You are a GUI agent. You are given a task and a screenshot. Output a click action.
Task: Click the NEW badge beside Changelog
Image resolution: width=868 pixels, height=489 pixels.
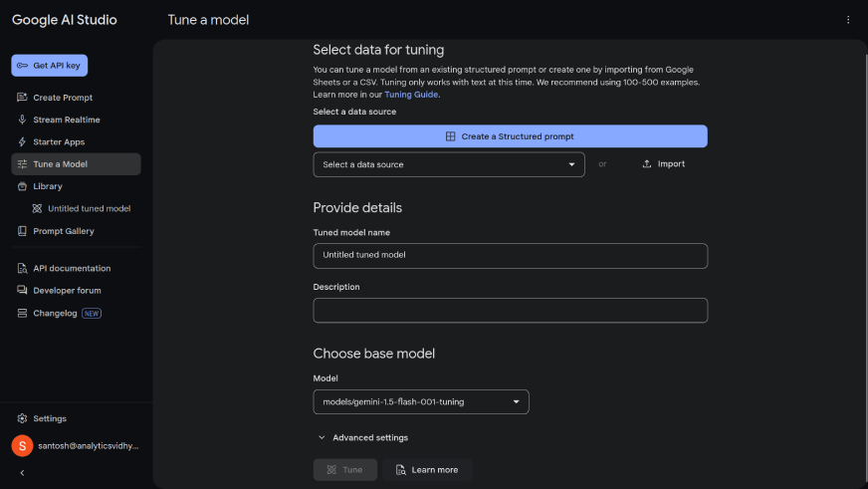[92, 314]
